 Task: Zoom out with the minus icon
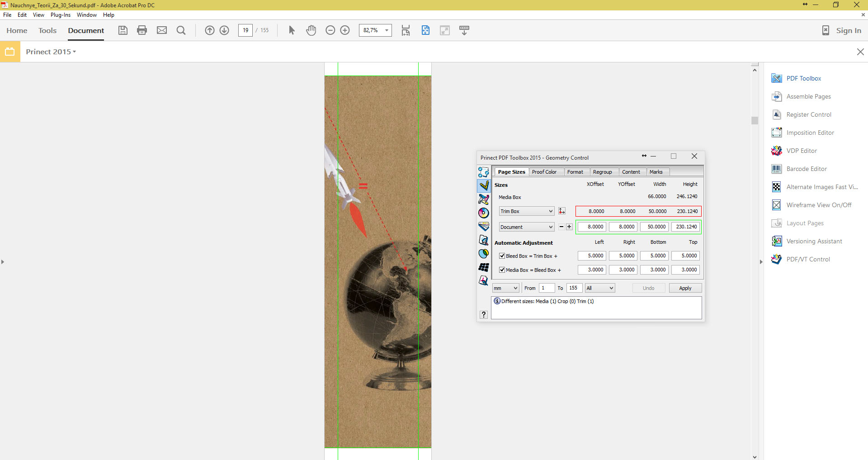(x=330, y=30)
